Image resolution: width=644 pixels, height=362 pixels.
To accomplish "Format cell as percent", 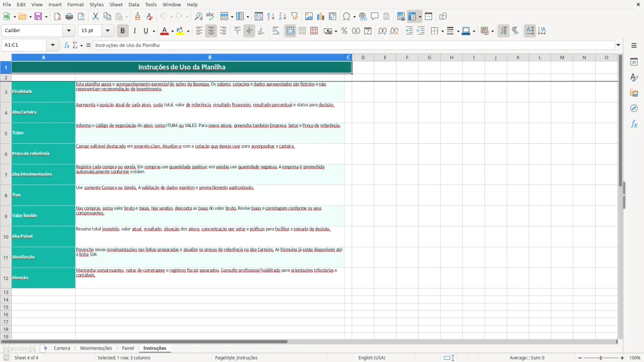I will point(344,31).
